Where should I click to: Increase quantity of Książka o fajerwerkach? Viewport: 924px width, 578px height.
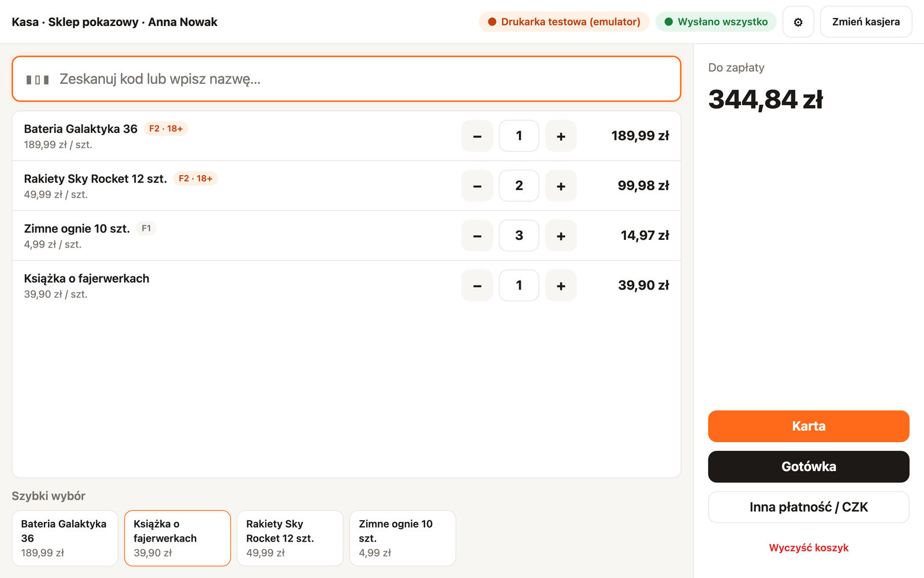[x=561, y=285]
